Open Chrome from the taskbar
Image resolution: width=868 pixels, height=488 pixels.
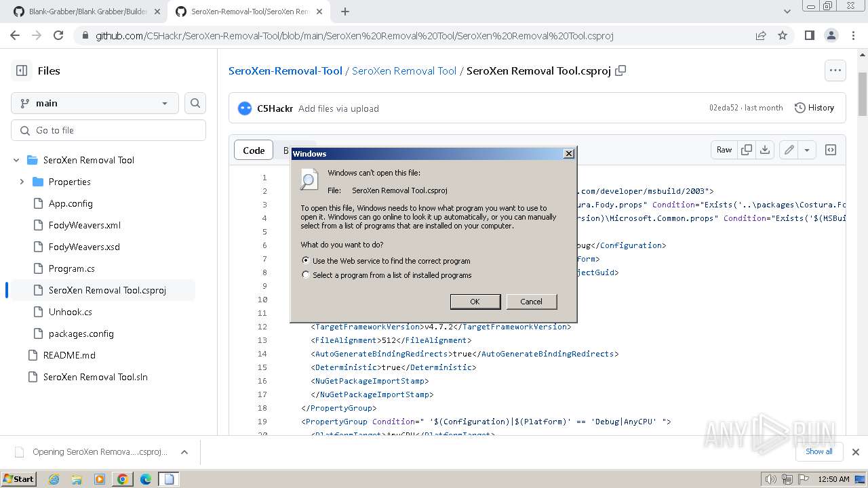(x=123, y=479)
